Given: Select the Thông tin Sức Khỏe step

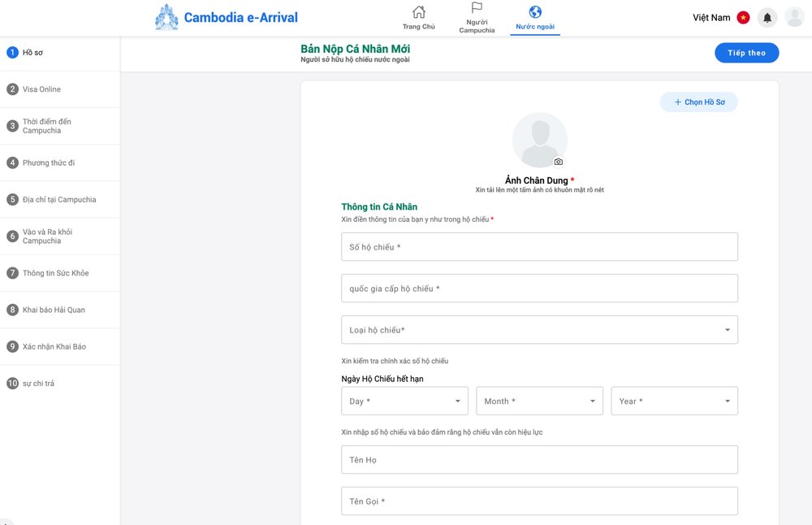Looking at the screenshot, I should pyautogui.click(x=55, y=273).
